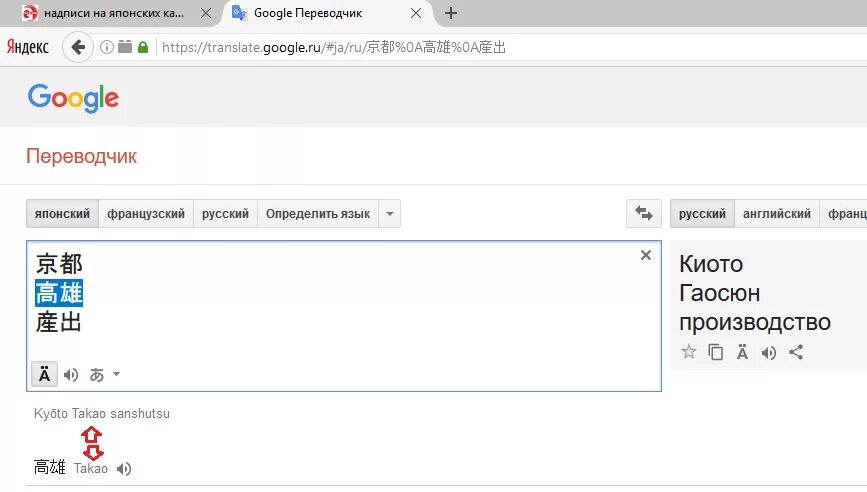Switch to the 'надписи на японских ка...' tab
Viewport: 867px width, 492px height.
[x=113, y=13]
